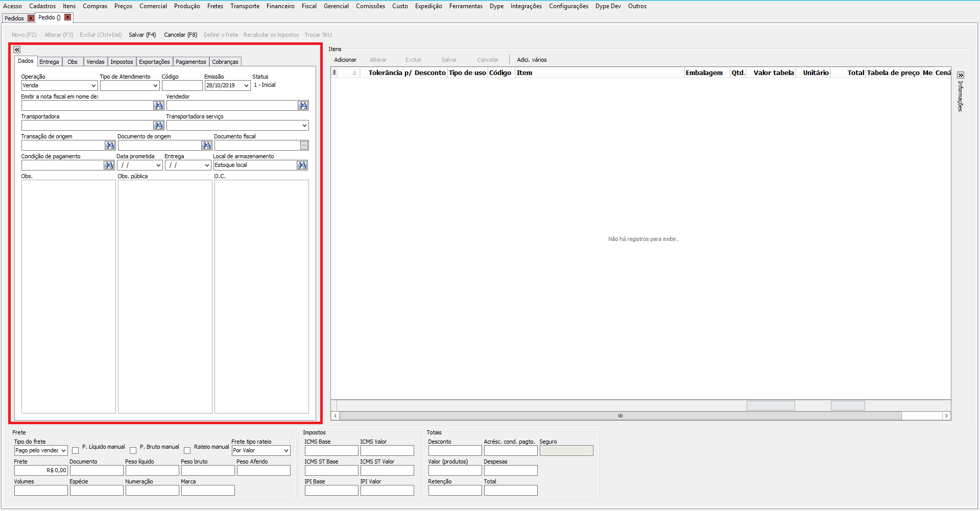Open the Expedição menu
Image resolution: width=980 pixels, height=511 pixels.
click(428, 6)
